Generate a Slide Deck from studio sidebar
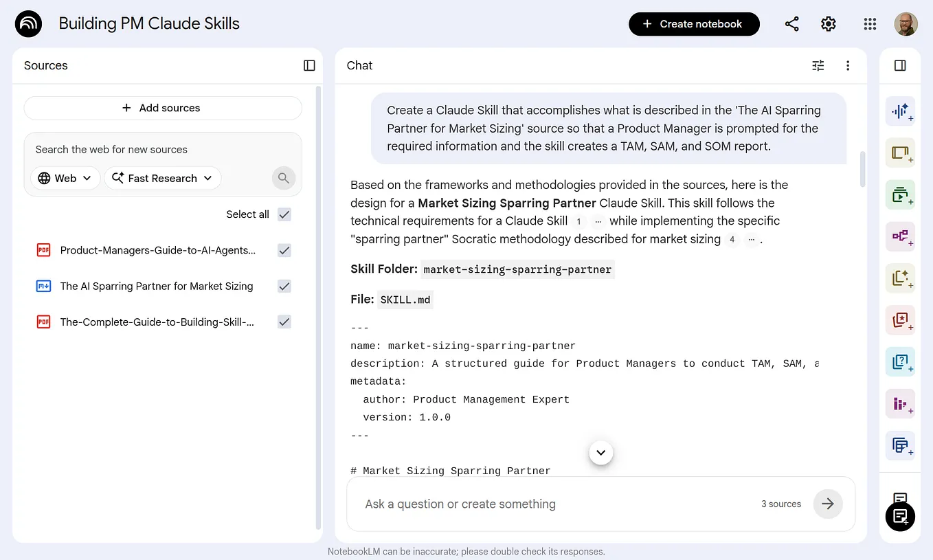 point(900,153)
